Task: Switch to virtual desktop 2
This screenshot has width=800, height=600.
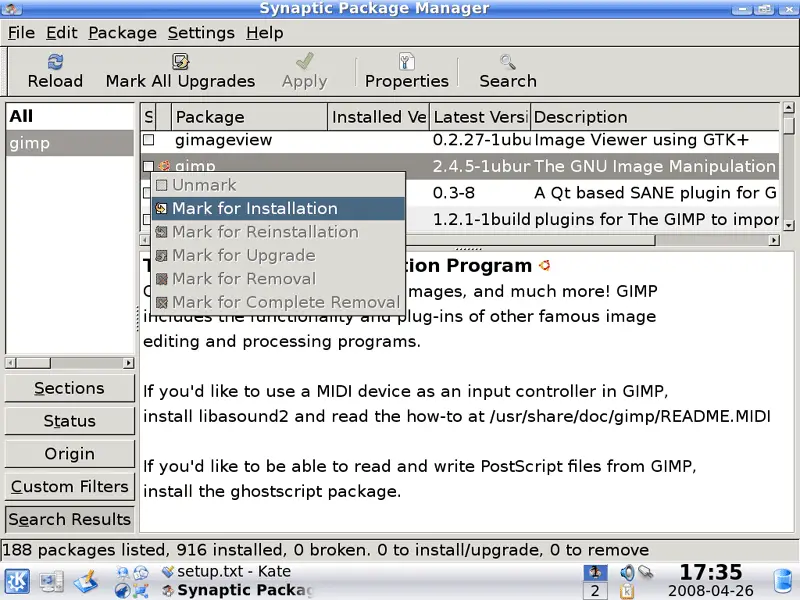Action: 595,591
